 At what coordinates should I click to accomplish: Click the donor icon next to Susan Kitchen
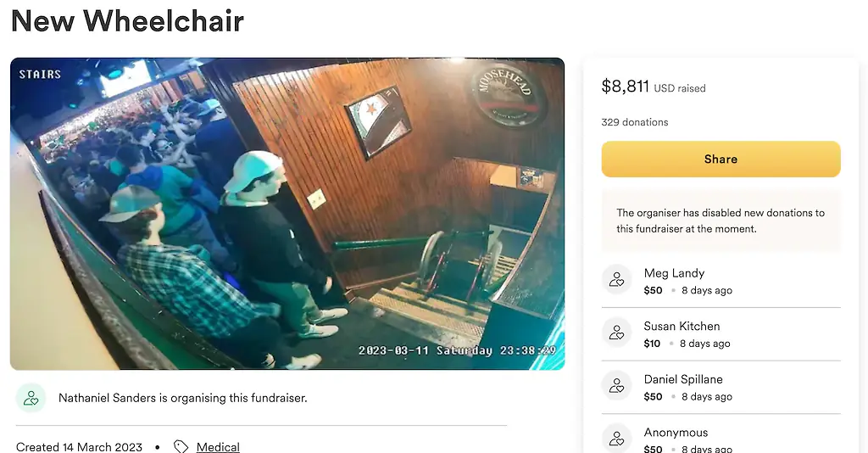(617, 333)
